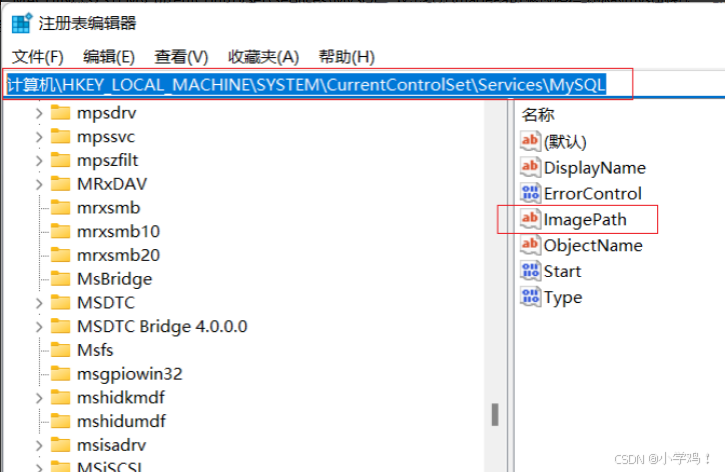This screenshot has height=472, width=725.
Task: Click the 名称 column header
Action: (x=538, y=115)
